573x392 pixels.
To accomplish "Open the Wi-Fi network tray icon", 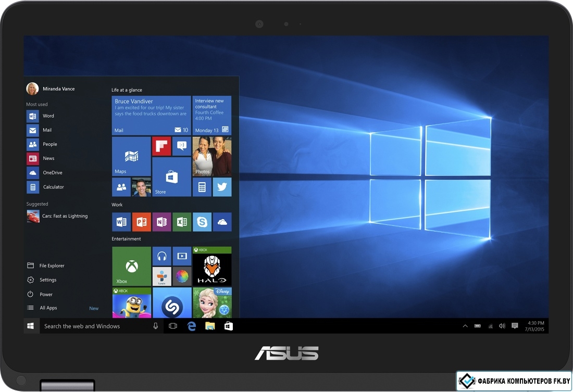I will tap(490, 326).
